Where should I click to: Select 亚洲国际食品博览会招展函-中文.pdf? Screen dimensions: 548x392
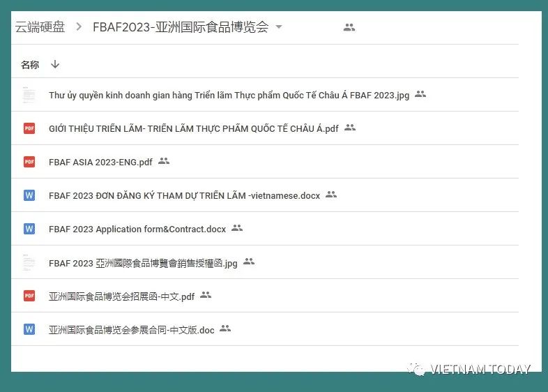121,296
